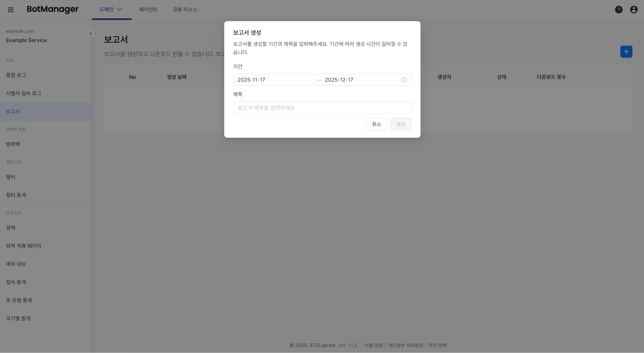Click the 생성 button to create the report
644x353 pixels.
pos(400,124)
